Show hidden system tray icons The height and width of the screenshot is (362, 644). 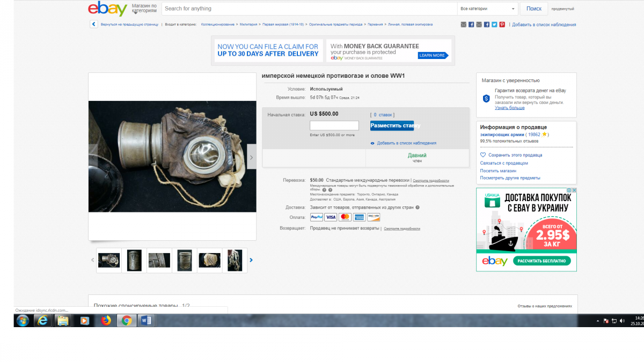[x=598, y=321]
